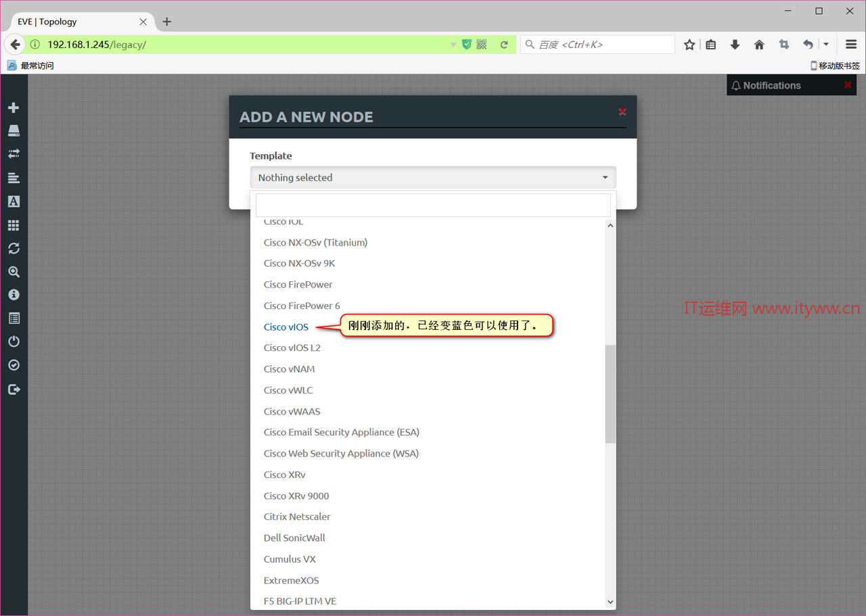Open the Status info sidebar icon
866x616 pixels.
coord(14,295)
